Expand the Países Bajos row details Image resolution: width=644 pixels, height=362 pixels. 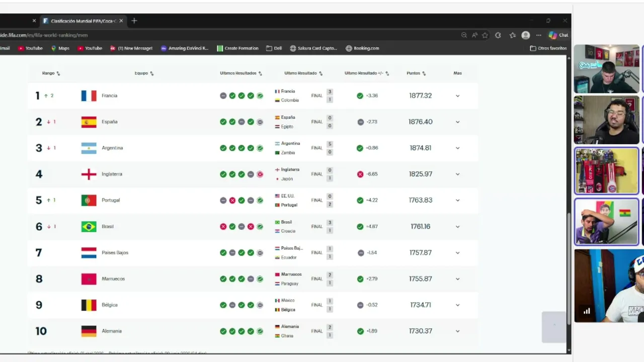coord(457,252)
